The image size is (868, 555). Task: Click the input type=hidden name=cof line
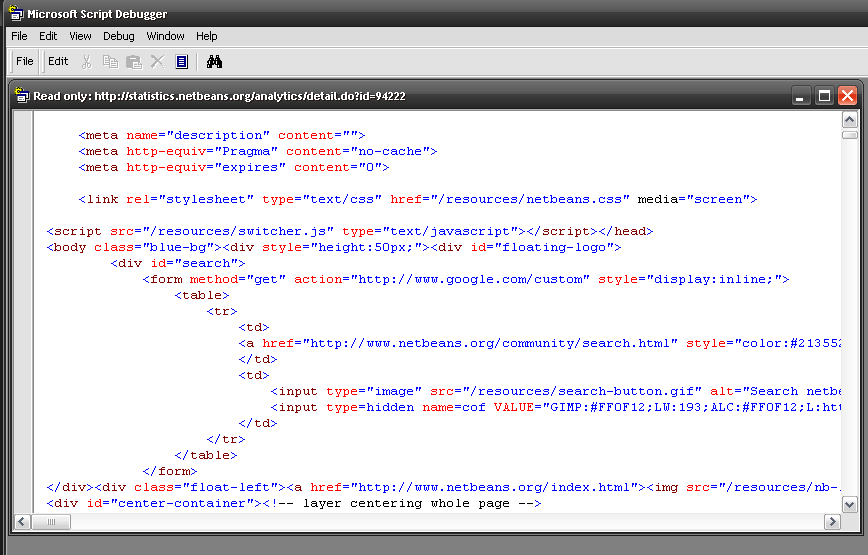[556, 408]
